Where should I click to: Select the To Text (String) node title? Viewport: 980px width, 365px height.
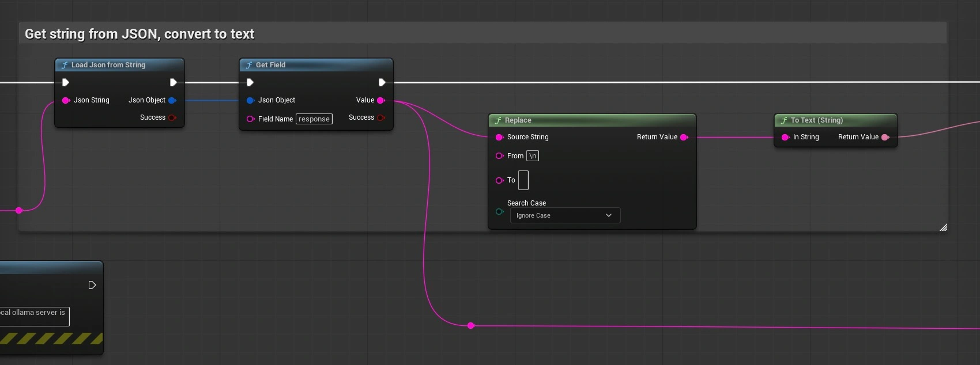point(817,120)
